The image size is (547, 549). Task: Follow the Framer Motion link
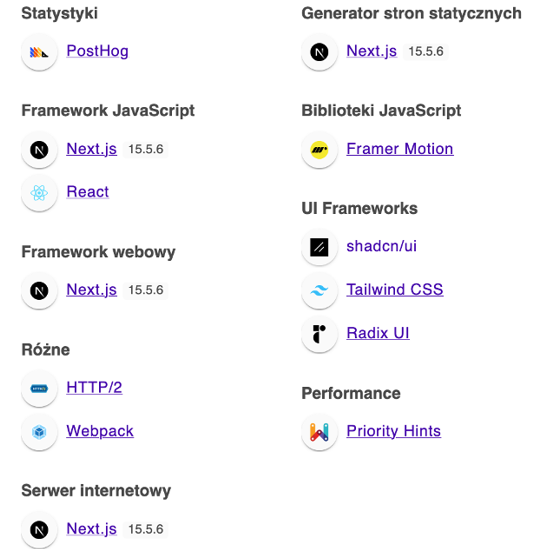coord(400,149)
